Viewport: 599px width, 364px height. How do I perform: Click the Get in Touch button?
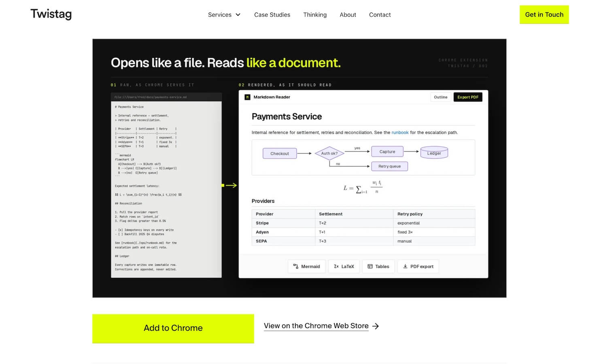pos(544,15)
